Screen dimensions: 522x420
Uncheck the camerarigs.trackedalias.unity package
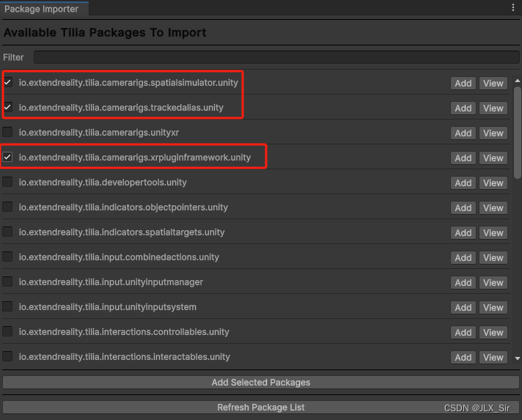pos(7,107)
